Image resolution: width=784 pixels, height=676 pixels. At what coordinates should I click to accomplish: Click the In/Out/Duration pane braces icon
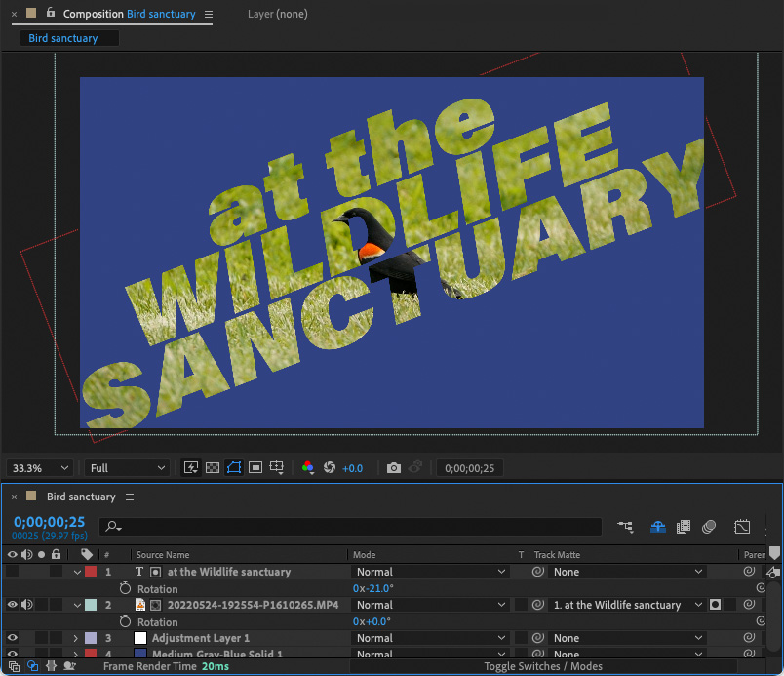tap(51, 666)
